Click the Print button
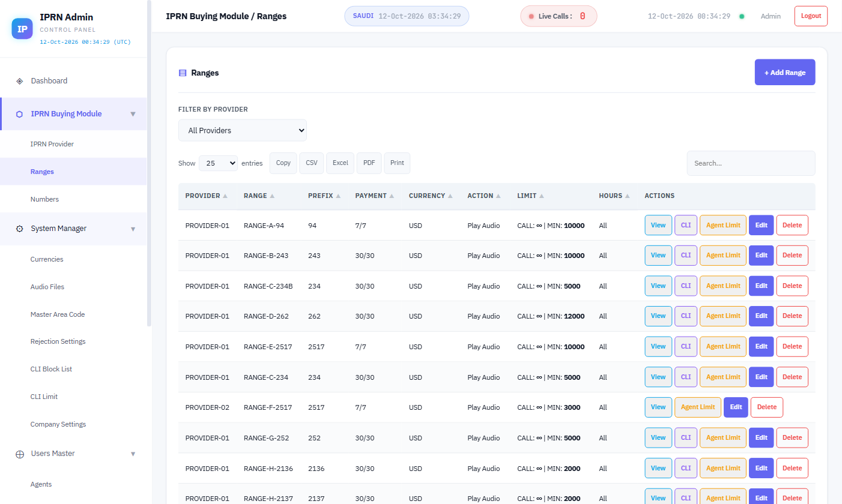842x504 pixels. (x=397, y=163)
